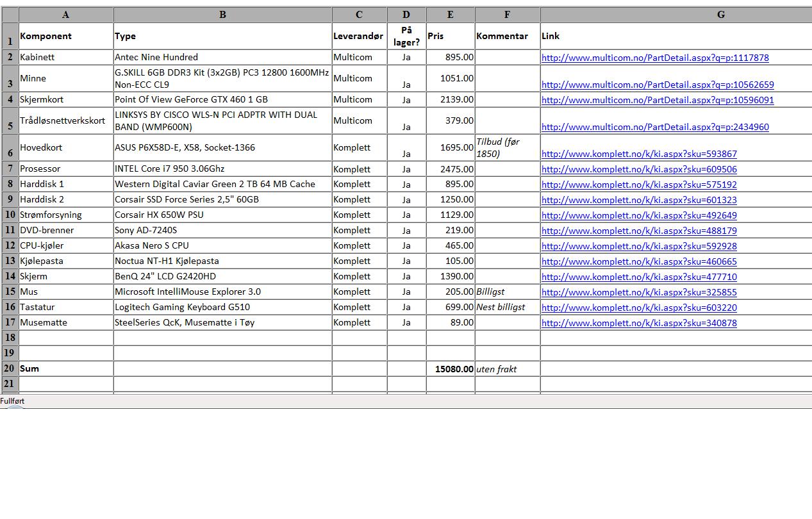Select column C header
812x519 pixels.
359,15
